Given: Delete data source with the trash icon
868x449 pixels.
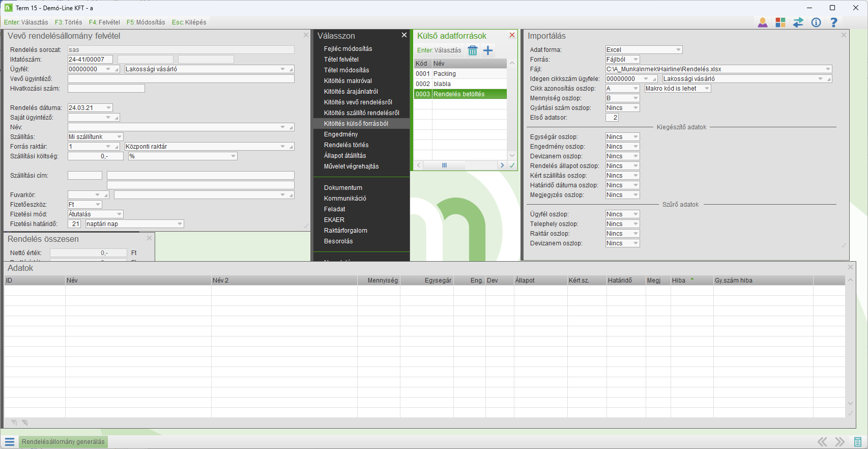Looking at the screenshot, I should click(473, 50).
